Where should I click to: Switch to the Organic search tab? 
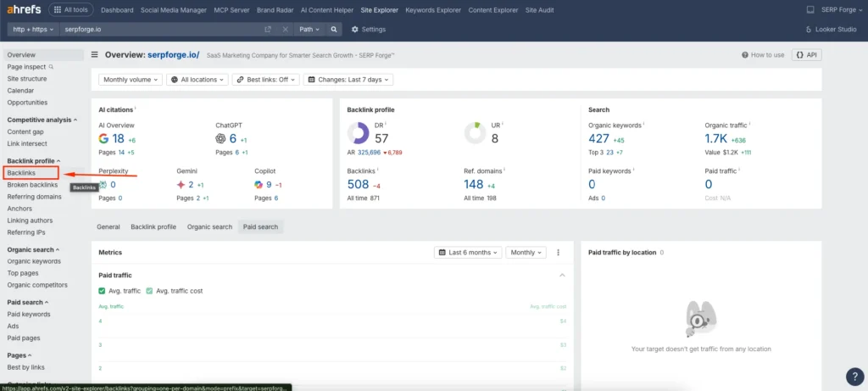coord(209,227)
